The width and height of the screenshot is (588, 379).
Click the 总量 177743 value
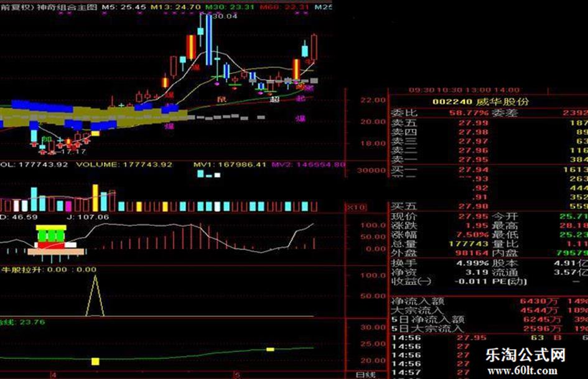pos(469,244)
